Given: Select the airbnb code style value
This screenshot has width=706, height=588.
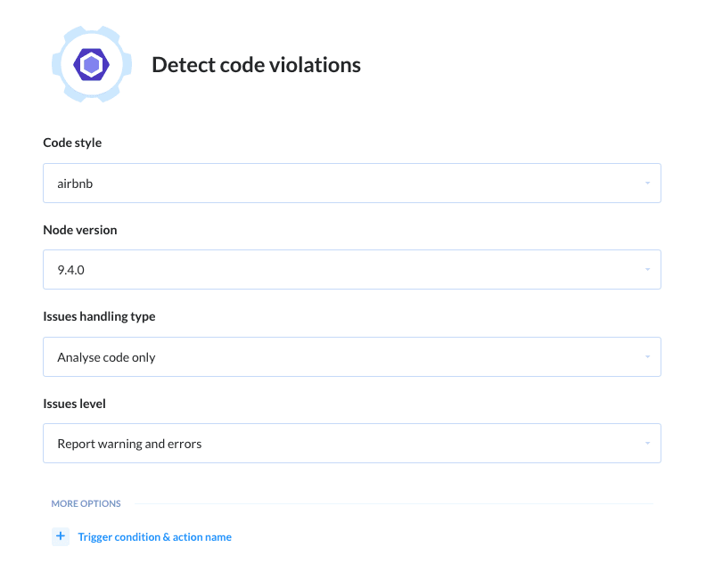Looking at the screenshot, I should coord(75,184).
